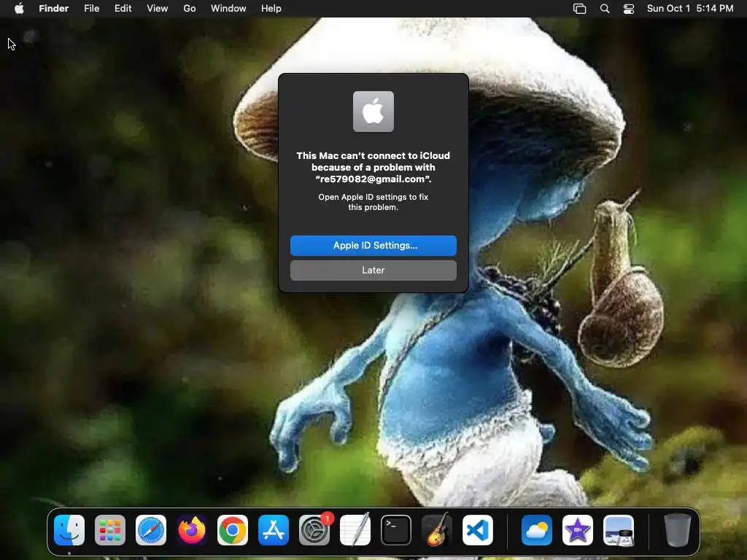
Task: Click the Stage Manager menu bar icon
Action: click(x=579, y=9)
